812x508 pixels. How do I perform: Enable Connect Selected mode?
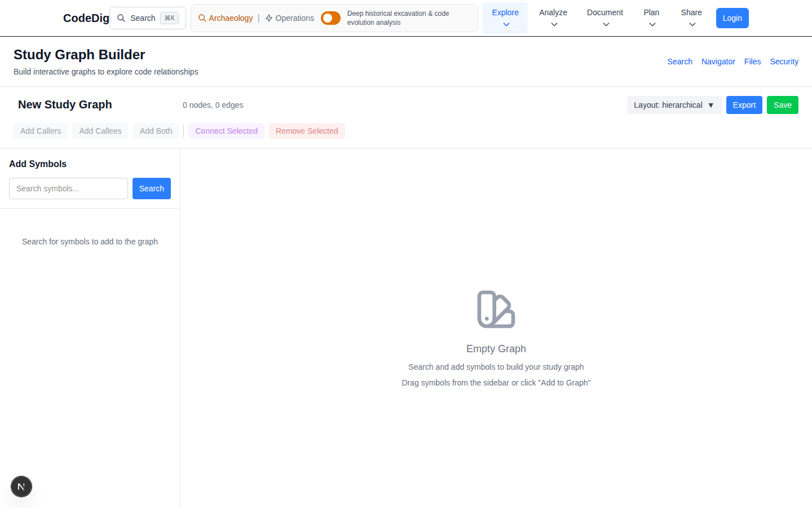coord(226,130)
